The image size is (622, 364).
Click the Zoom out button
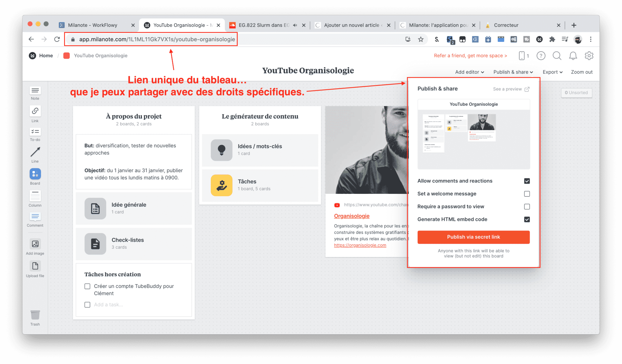[582, 72]
